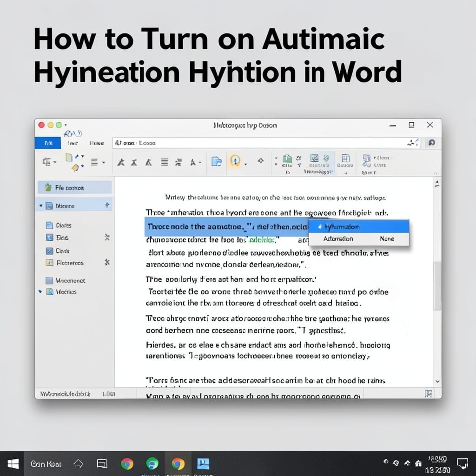Open the green Chrome icon on taskbar
Image resolution: width=476 pixels, height=476 pixels.
pyautogui.click(x=152, y=464)
